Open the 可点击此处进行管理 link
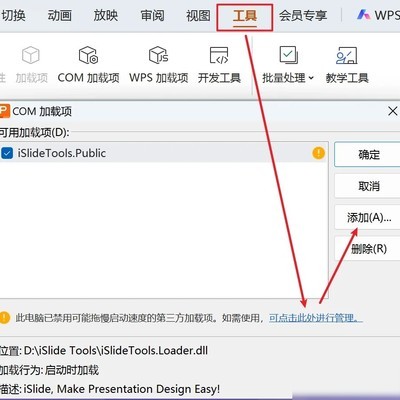The width and height of the screenshot is (400, 400). point(316,318)
